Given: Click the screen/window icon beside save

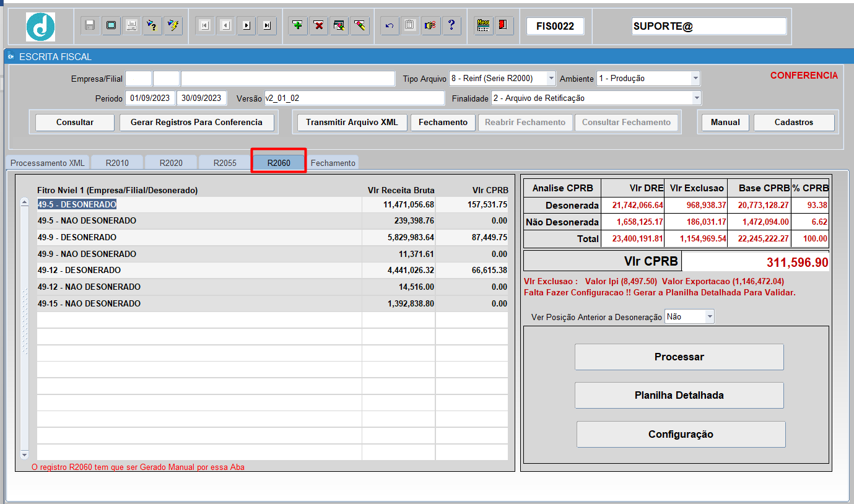Looking at the screenshot, I should tap(111, 26).
